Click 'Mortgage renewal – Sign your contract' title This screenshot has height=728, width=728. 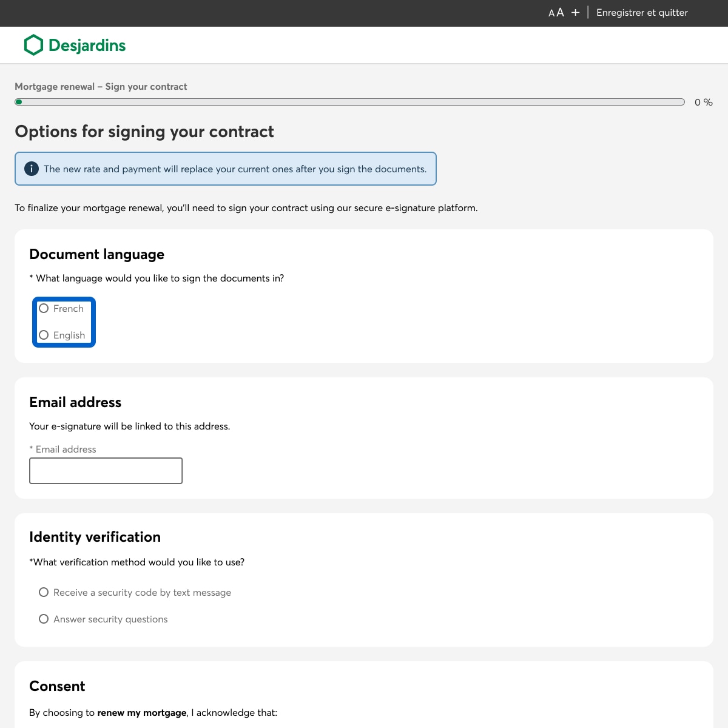click(x=101, y=87)
